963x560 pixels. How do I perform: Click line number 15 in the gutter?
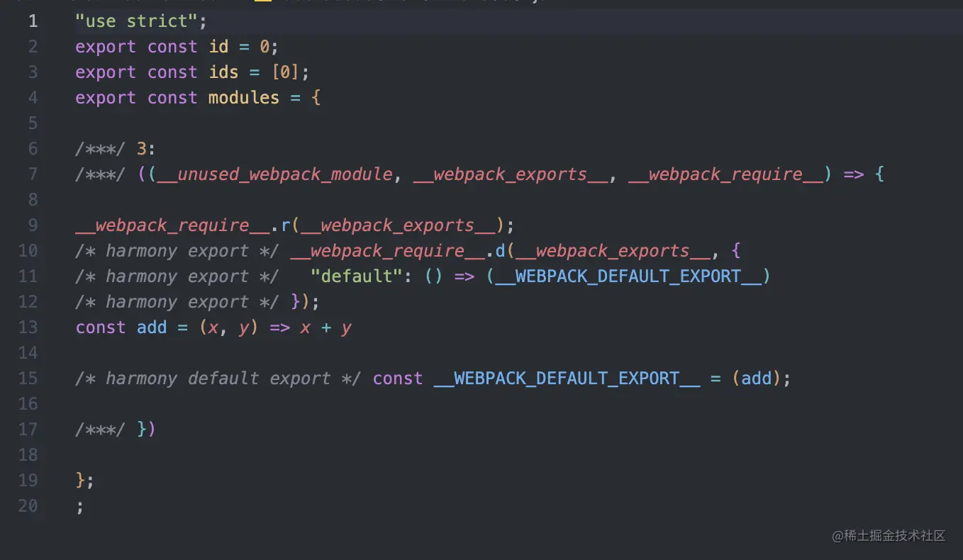(x=28, y=379)
